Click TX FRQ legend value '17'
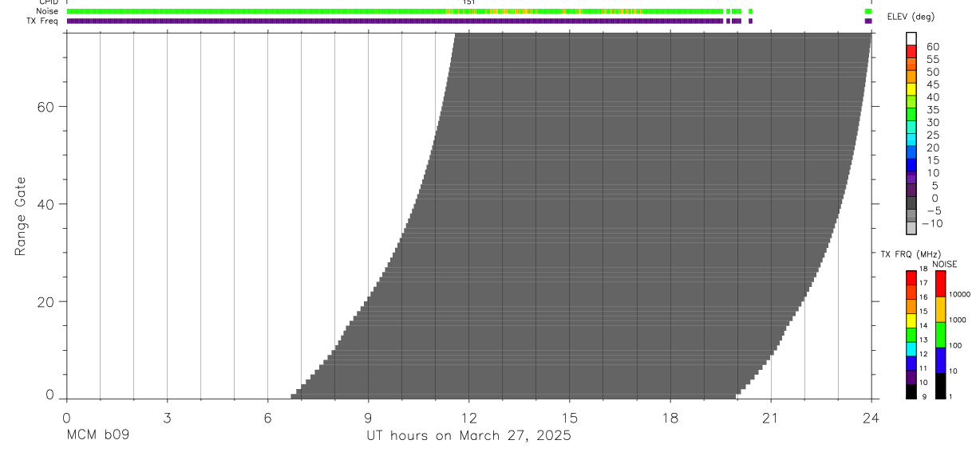 click(923, 283)
